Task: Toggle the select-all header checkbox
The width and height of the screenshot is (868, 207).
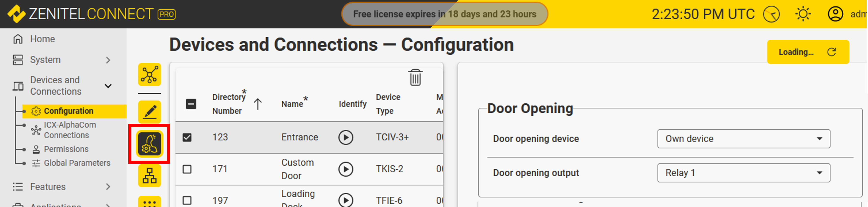Action: pyautogui.click(x=191, y=104)
